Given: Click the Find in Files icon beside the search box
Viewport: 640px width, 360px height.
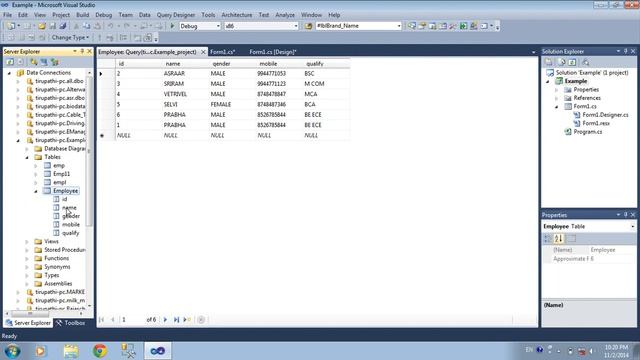Looking at the screenshot, I should [308, 26].
